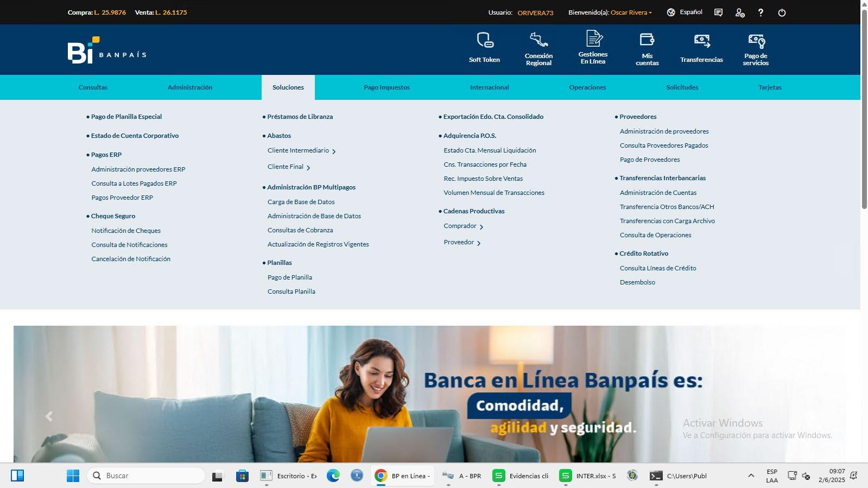Open Cns. Transacciones por Fecha

coord(485,164)
